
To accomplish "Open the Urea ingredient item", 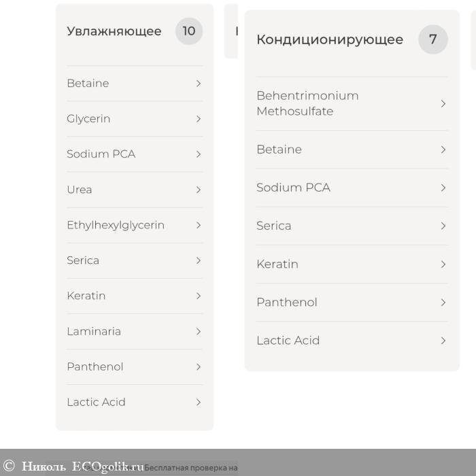I will tap(80, 190).
